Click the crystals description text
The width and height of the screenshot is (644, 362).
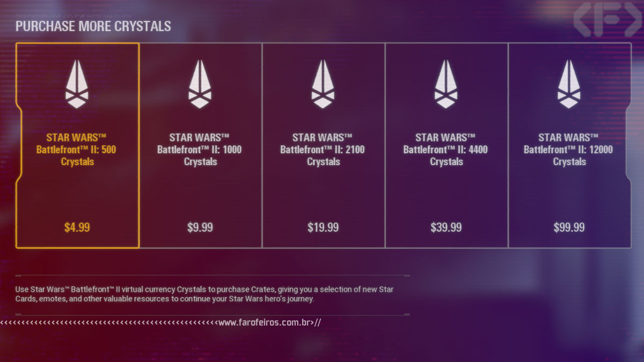[204, 294]
